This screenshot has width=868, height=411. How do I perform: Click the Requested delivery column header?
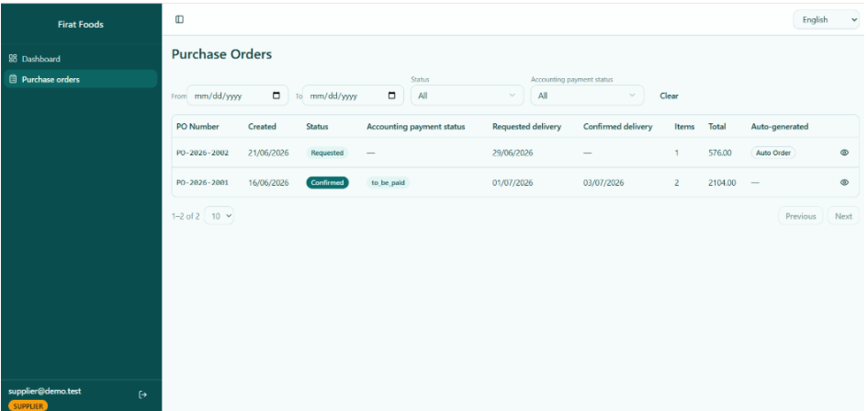[x=526, y=126]
